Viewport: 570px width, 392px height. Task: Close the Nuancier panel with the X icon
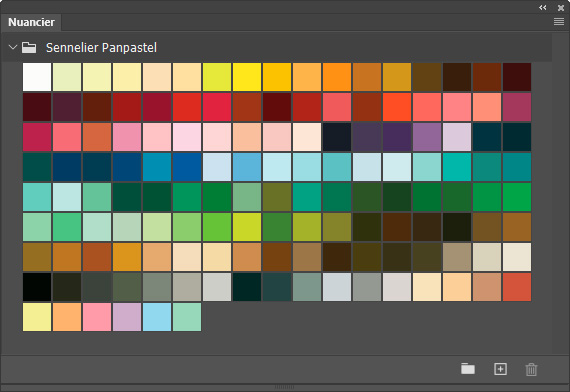pyautogui.click(x=561, y=8)
